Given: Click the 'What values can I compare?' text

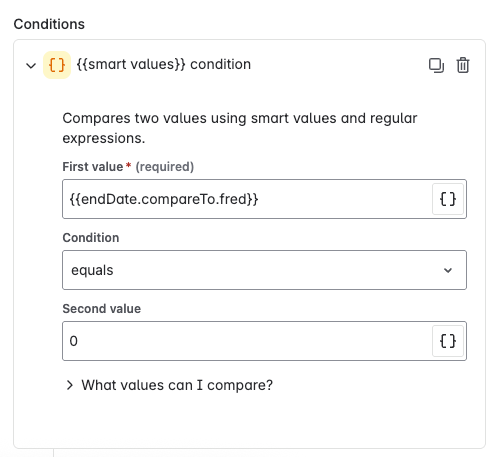Looking at the screenshot, I should coord(177,385).
